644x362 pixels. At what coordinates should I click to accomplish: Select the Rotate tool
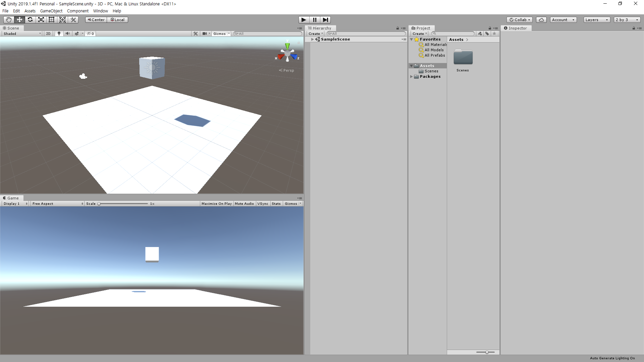click(x=30, y=20)
